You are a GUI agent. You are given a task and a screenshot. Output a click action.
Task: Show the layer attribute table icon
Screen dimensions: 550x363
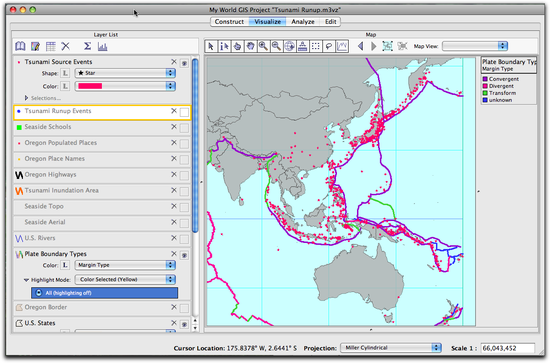51,46
